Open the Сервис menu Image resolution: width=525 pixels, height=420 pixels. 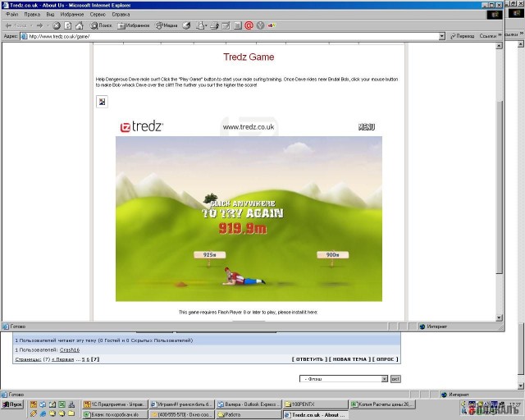tap(98, 15)
